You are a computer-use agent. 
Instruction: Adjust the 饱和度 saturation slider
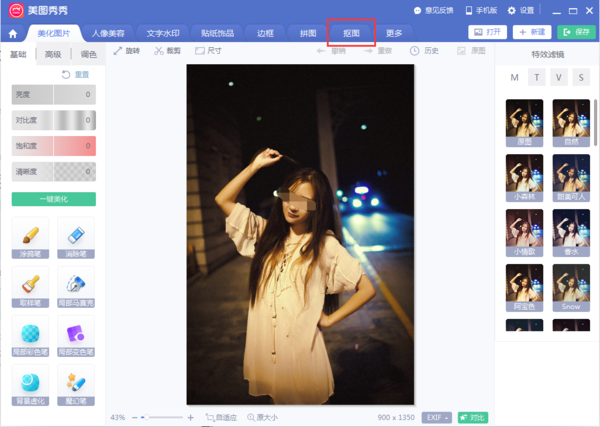point(54,146)
